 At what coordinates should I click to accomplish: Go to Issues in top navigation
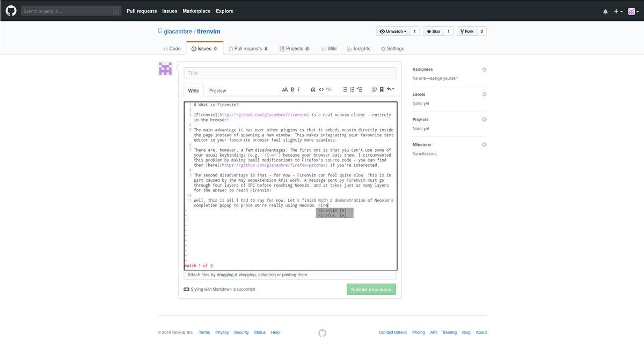point(170,11)
